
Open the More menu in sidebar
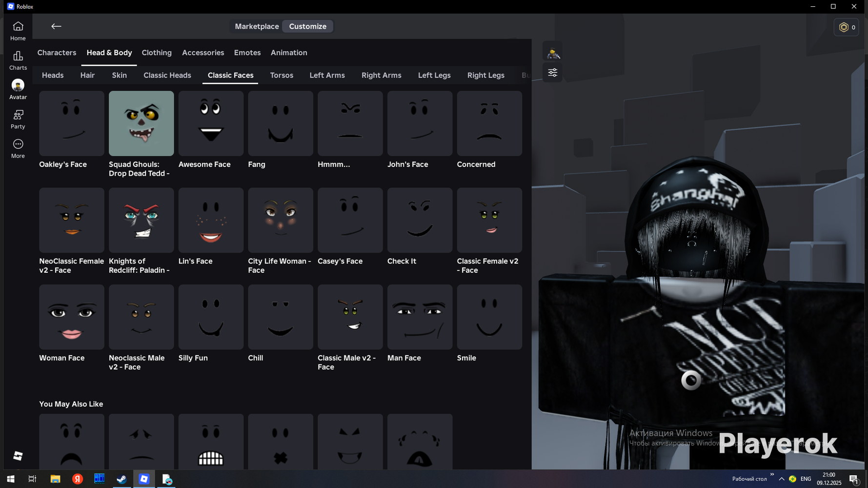tap(18, 148)
